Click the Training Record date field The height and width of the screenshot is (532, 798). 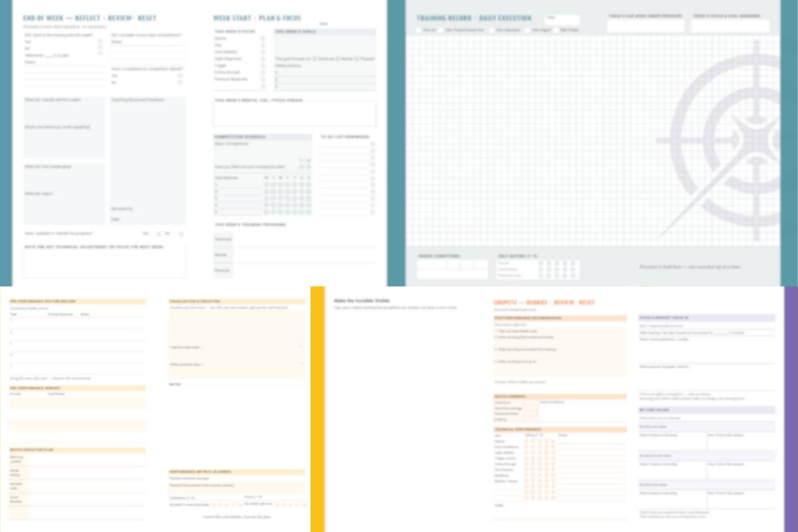[562, 21]
